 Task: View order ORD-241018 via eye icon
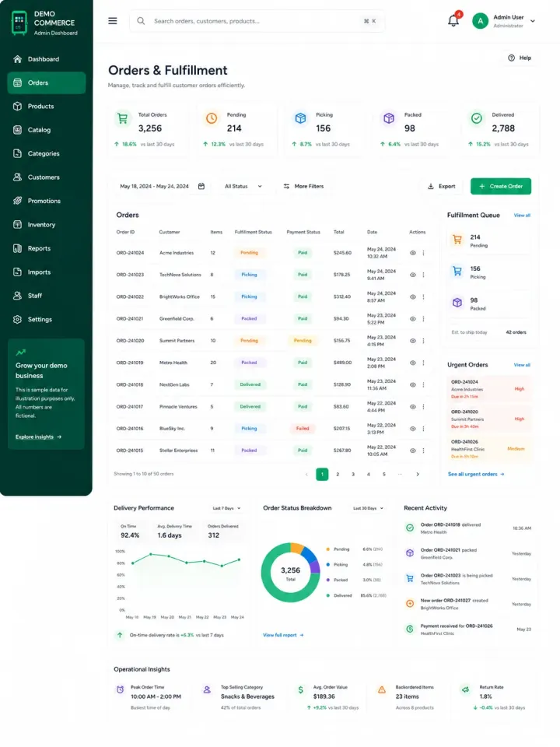[x=413, y=384]
